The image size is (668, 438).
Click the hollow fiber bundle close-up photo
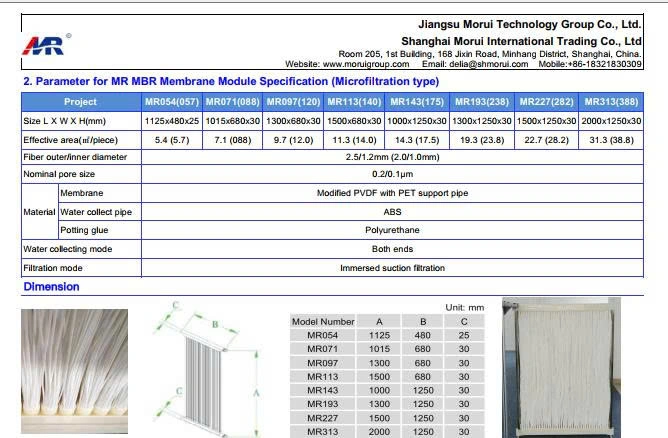tap(75, 371)
